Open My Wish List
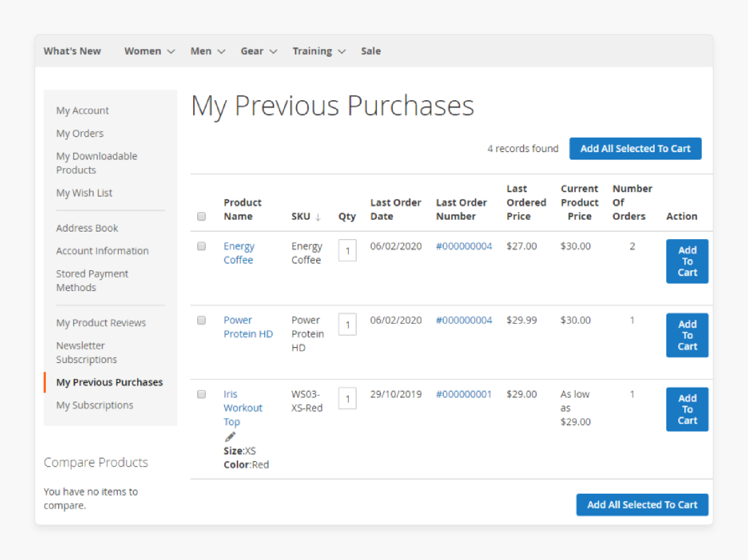 click(x=84, y=193)
